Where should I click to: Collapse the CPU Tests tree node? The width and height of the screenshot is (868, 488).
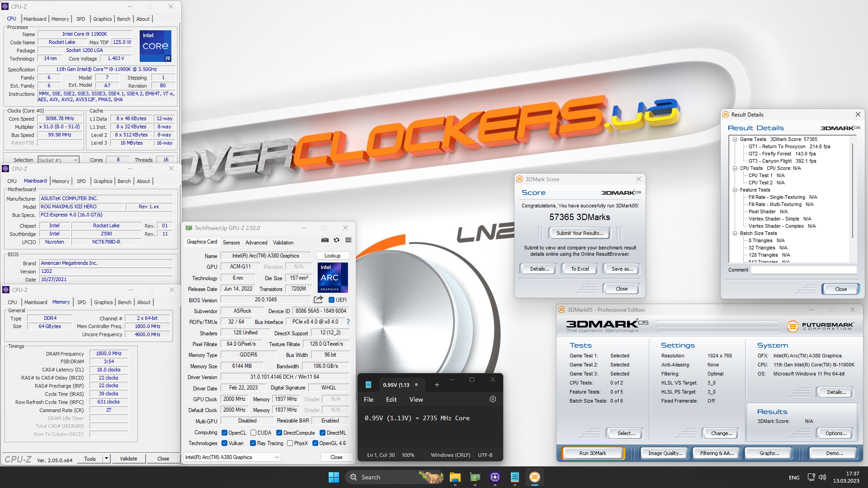[735, 169]
